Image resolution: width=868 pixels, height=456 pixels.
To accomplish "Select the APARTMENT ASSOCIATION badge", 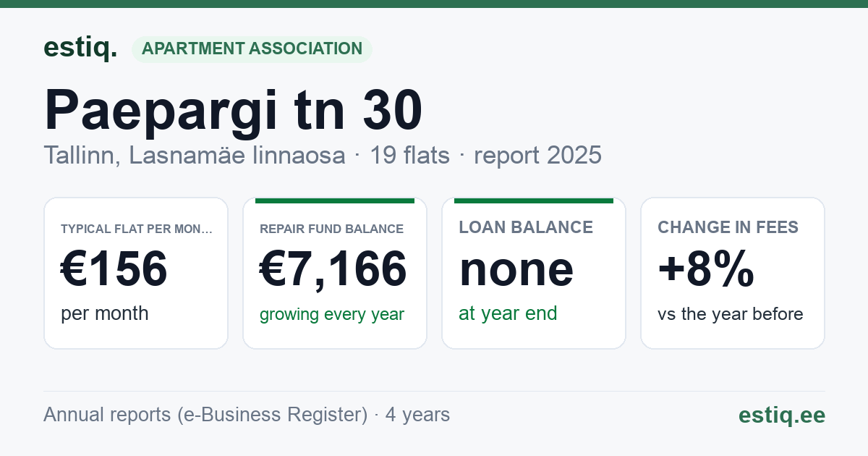I will (252, 49).
